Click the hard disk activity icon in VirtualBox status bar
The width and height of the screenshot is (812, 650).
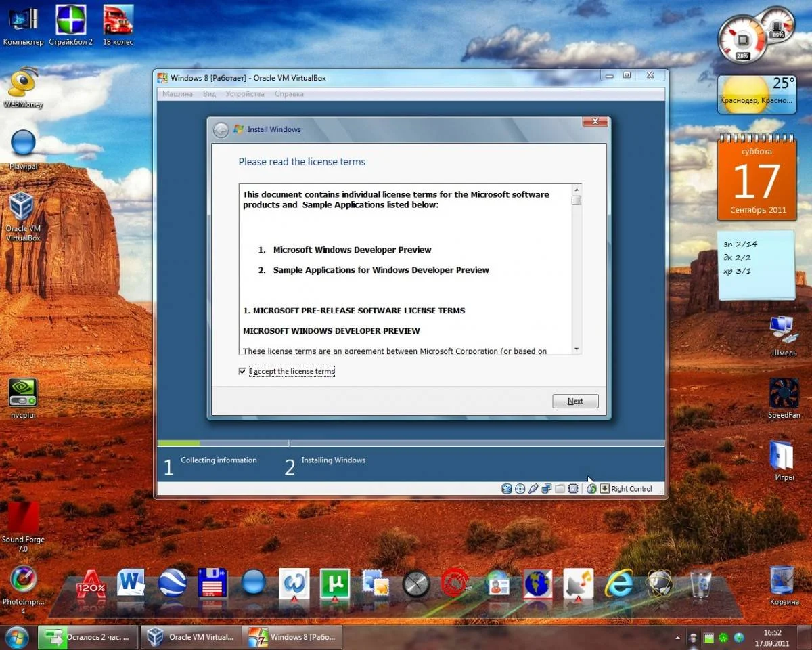507,488
